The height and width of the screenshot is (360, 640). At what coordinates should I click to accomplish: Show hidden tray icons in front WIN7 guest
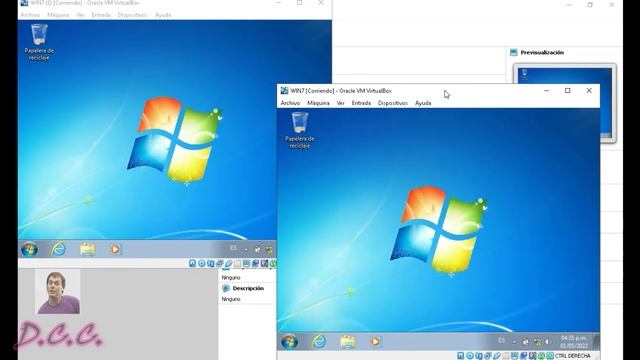pyautogui.click(x=514, y=342)
